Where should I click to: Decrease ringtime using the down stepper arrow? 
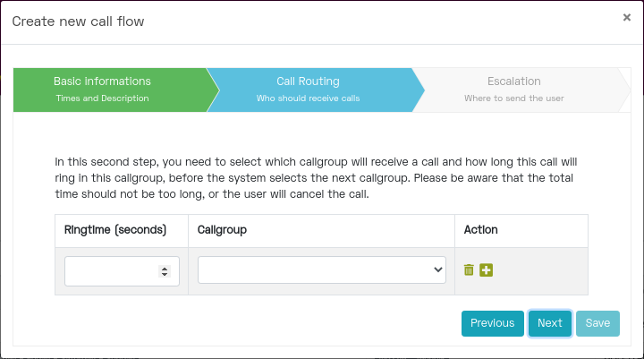pyautogui.click(x=165, y=274)
